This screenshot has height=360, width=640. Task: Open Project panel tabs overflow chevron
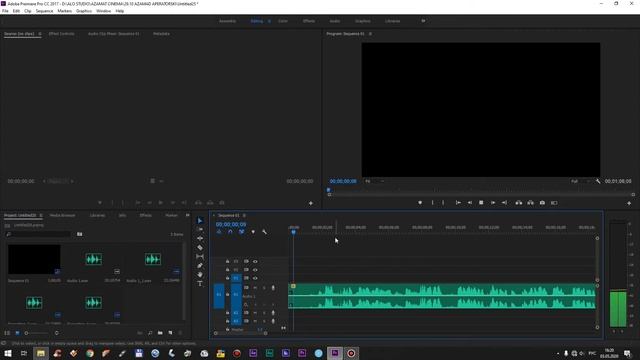pos(187,215)
